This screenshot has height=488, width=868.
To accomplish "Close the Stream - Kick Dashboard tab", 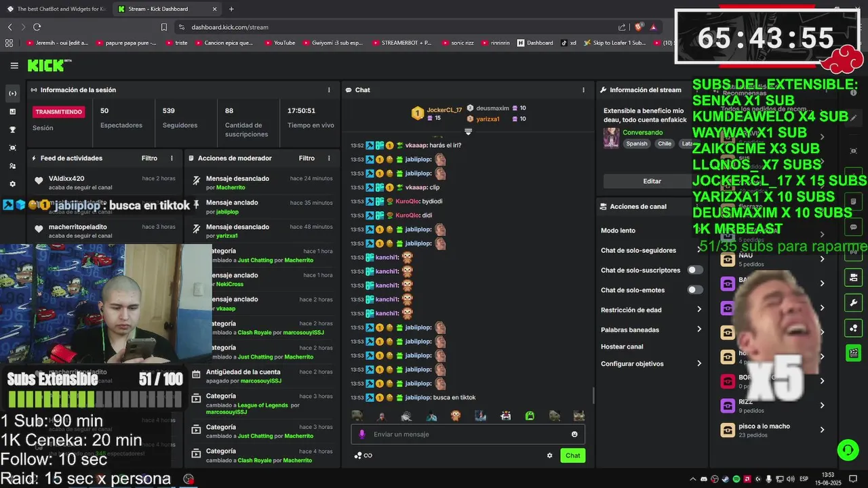I will [215, 9].
